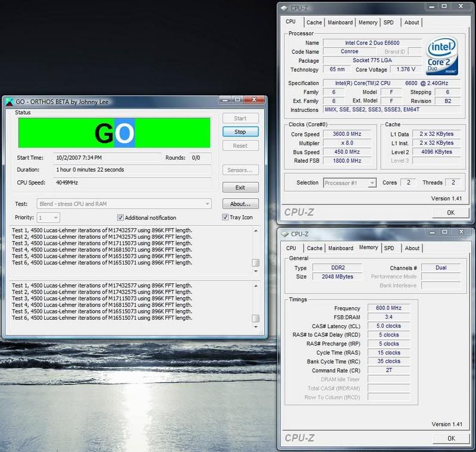Close the lower CPU-Z Memory window
Viewport: 476px width, 452px height.
pyautogui.click(x=461, y=232)
